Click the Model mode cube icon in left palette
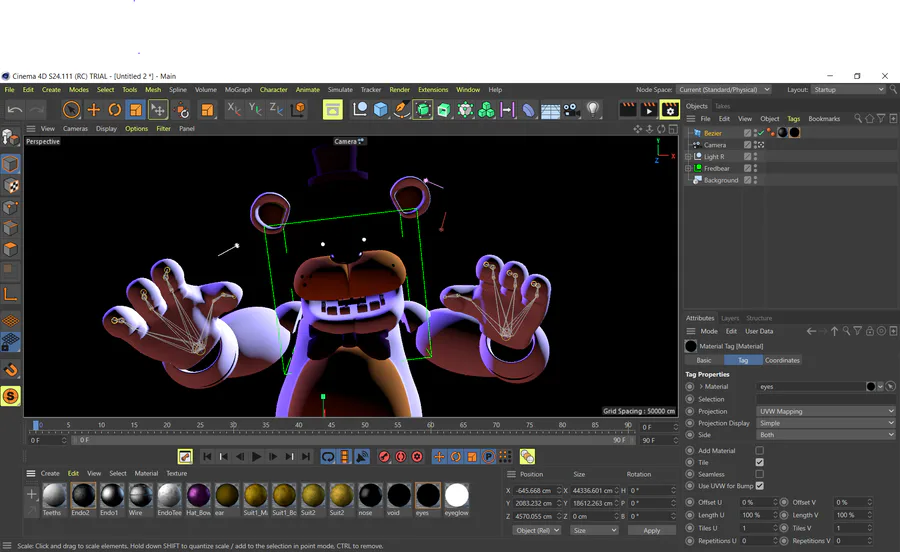 pos(10,164)
